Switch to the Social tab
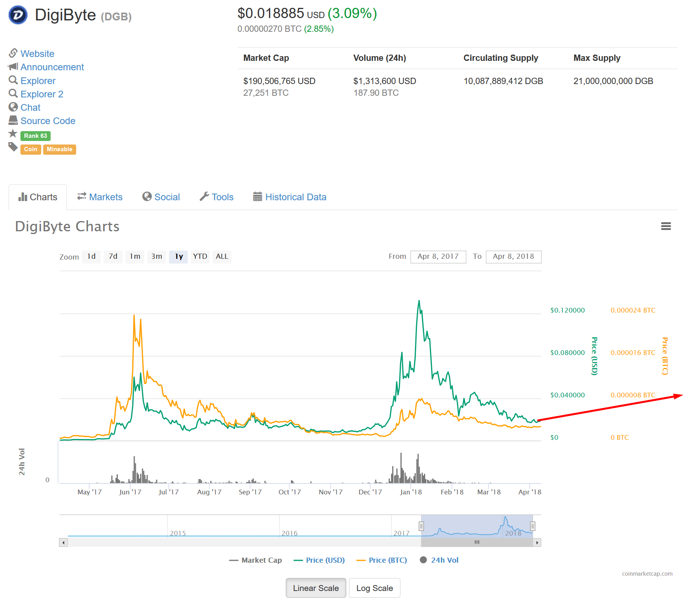700x611 pixels. click(x=161, y=197)
